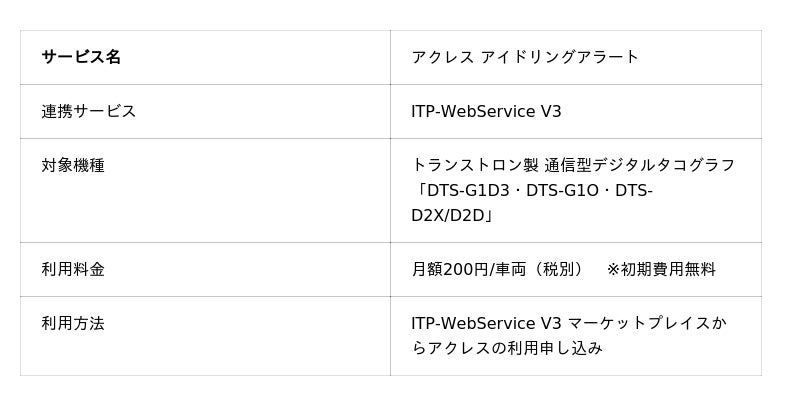Select the 連携サービス row label

pyautogui.click(x=88, y=111)
